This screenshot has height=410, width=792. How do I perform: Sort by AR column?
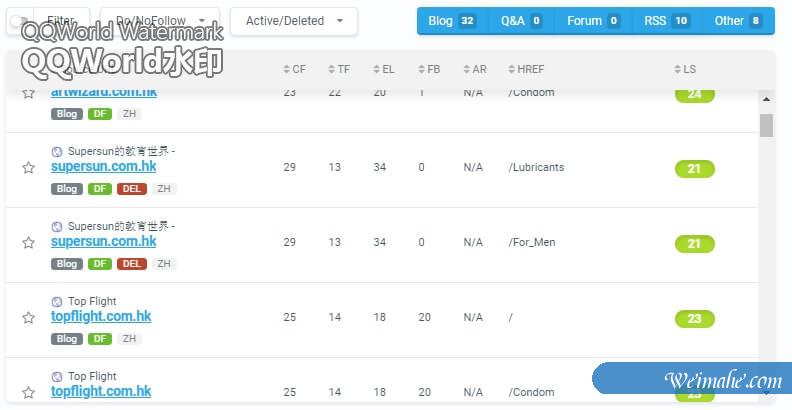point(475,69)
